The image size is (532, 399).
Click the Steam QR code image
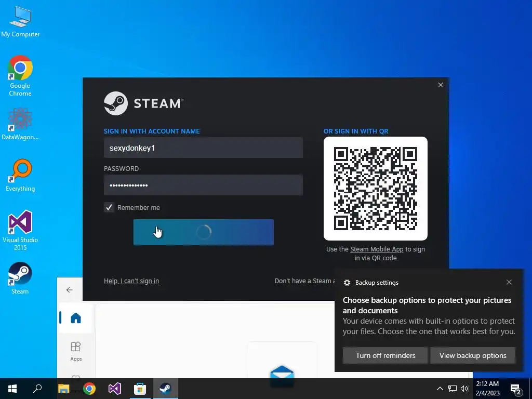[375, 188]
